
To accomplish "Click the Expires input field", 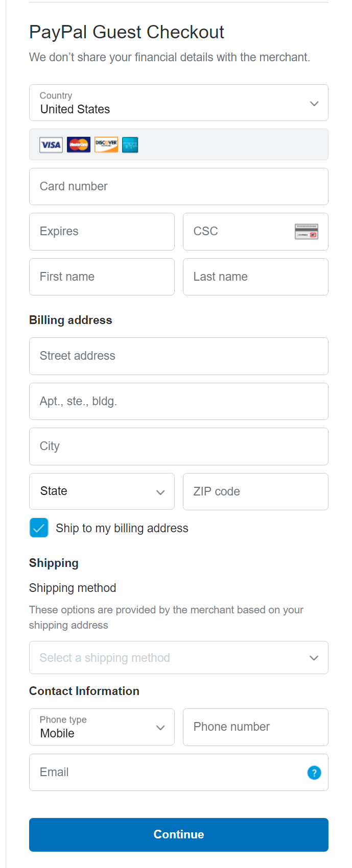I will tap(102, 232).
